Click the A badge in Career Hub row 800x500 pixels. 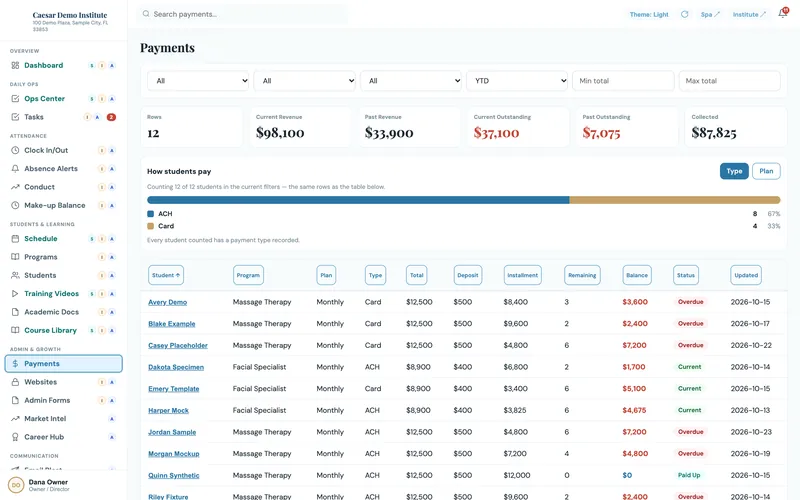click(x=112, y=437)
